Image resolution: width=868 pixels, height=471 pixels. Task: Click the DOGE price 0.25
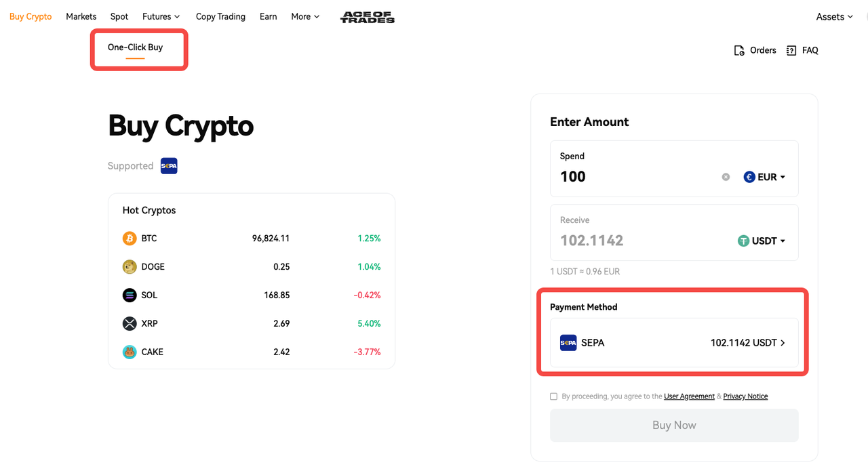pyautogui.click(x=281, y=267)
